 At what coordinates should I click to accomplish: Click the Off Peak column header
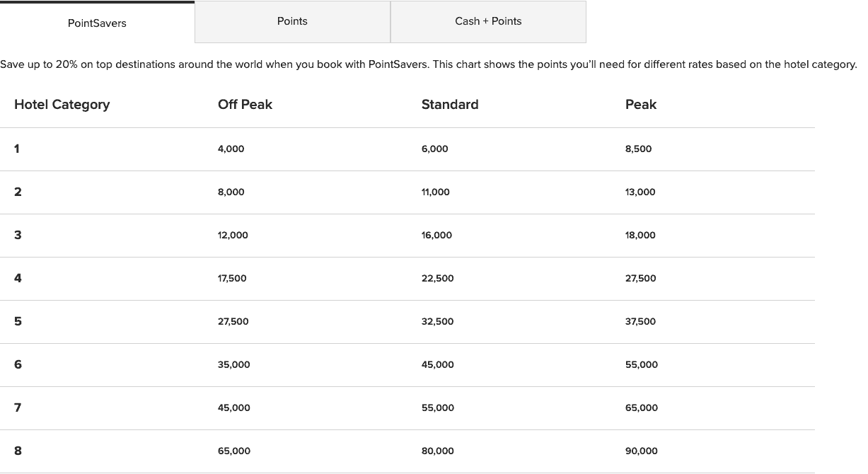pos(245,104)
